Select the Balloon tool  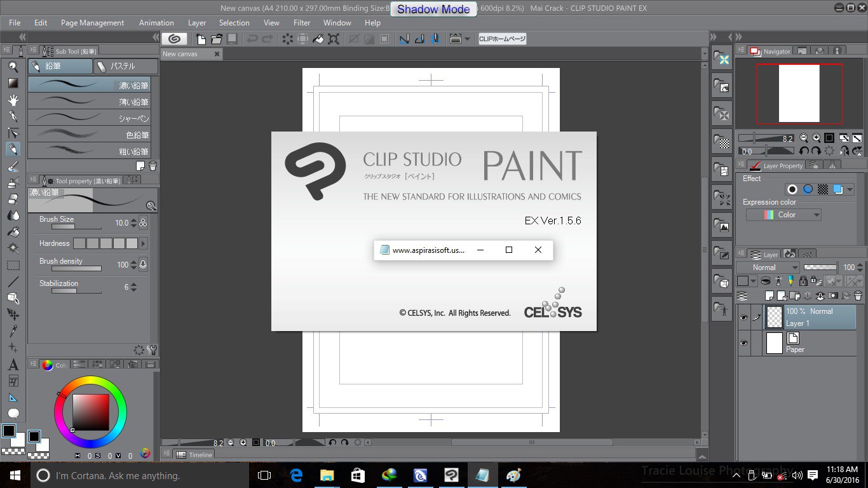click(x=13, y=414)
